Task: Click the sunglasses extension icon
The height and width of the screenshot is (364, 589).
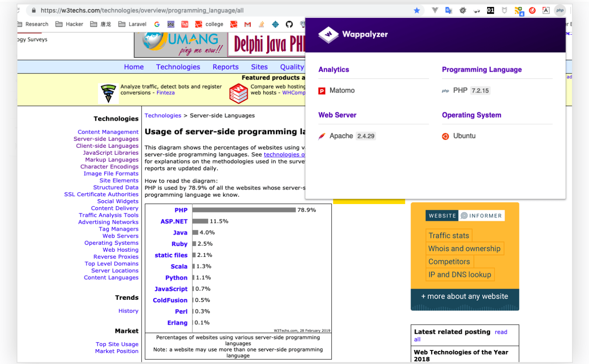Action: [x=477, y=11]
